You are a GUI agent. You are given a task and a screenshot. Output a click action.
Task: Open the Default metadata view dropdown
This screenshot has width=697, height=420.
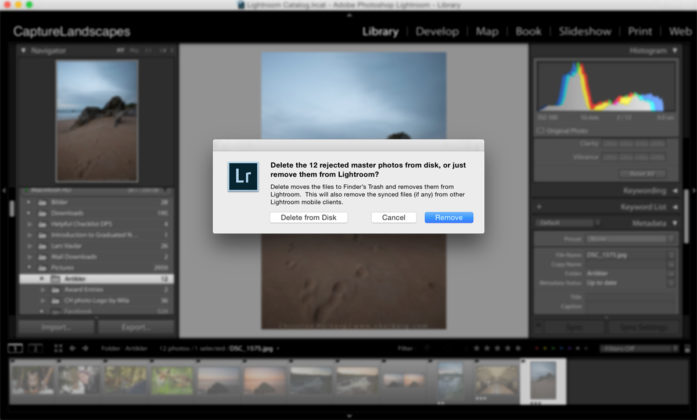pos(568,223)
